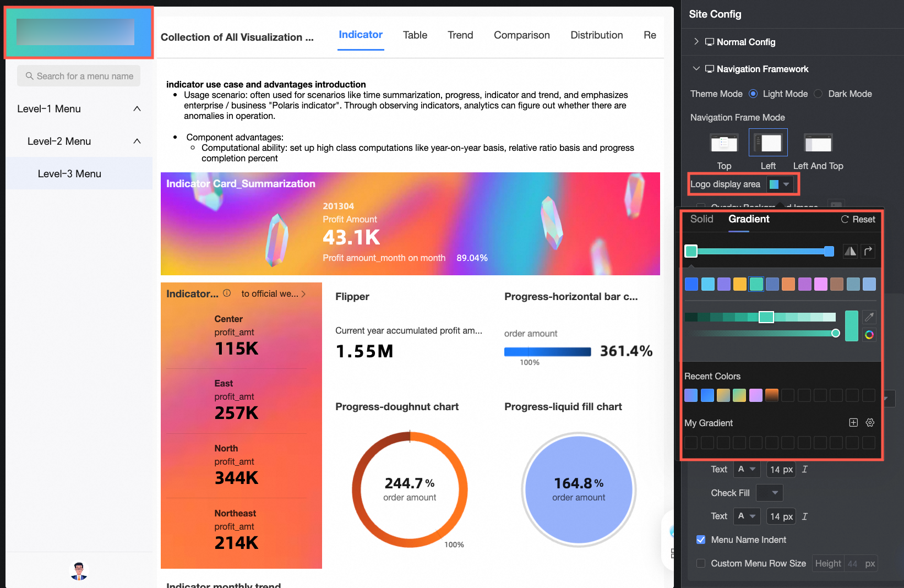Click the gradient rotate arrow icon
904x588 pixels.
click(x=868, y=251)
